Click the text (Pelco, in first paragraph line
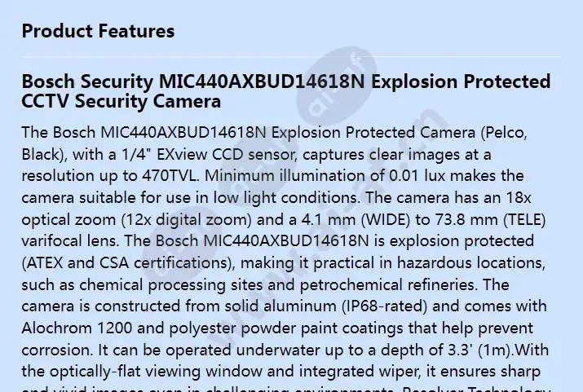Screen dimensions: 583x392 [504, 133]
